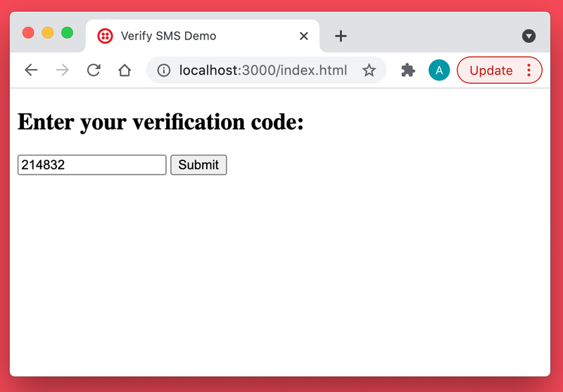563x392 pixels.
Task: Submit the verification code
Action: (x=198, y=165)
